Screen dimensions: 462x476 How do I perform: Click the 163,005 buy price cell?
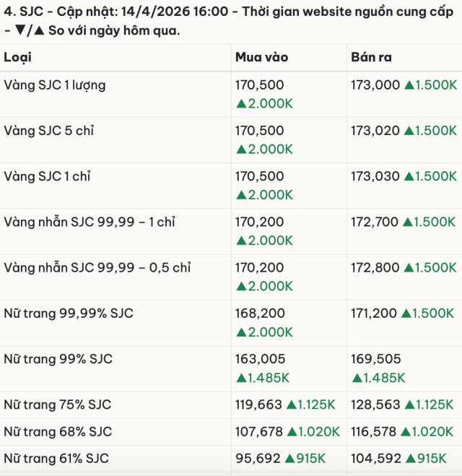pyautogui.click(x=260, y=359)
